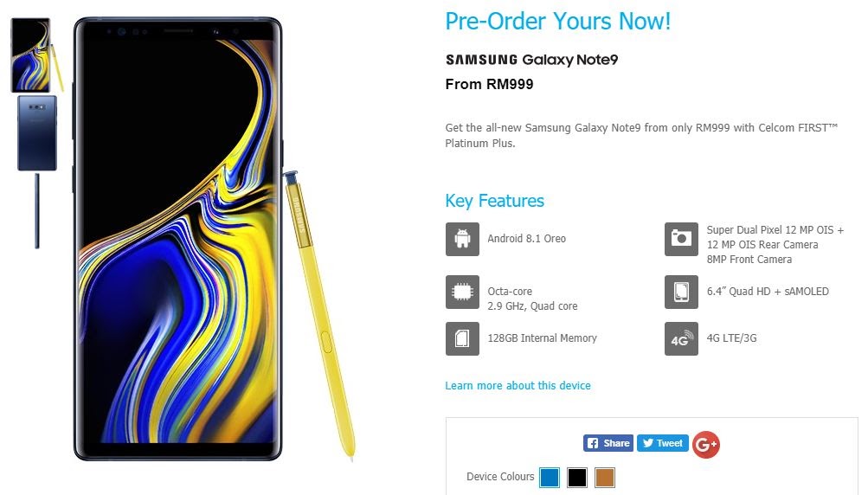Open the Google Plus share icon
The height and width of the screenshot is (495, 868).
tap(706, 444)
